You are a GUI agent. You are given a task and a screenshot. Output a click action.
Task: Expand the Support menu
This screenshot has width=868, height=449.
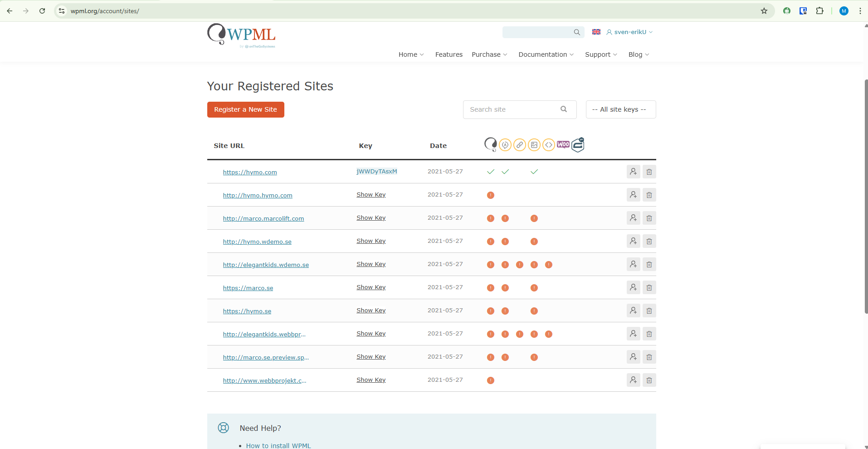(601, 54)
